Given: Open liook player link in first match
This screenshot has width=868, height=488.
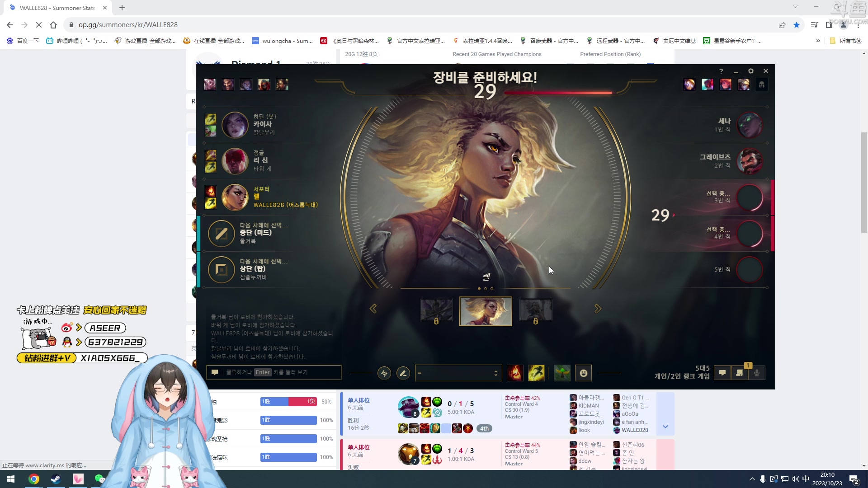Looking at the screenshot, I should [584, 430].
